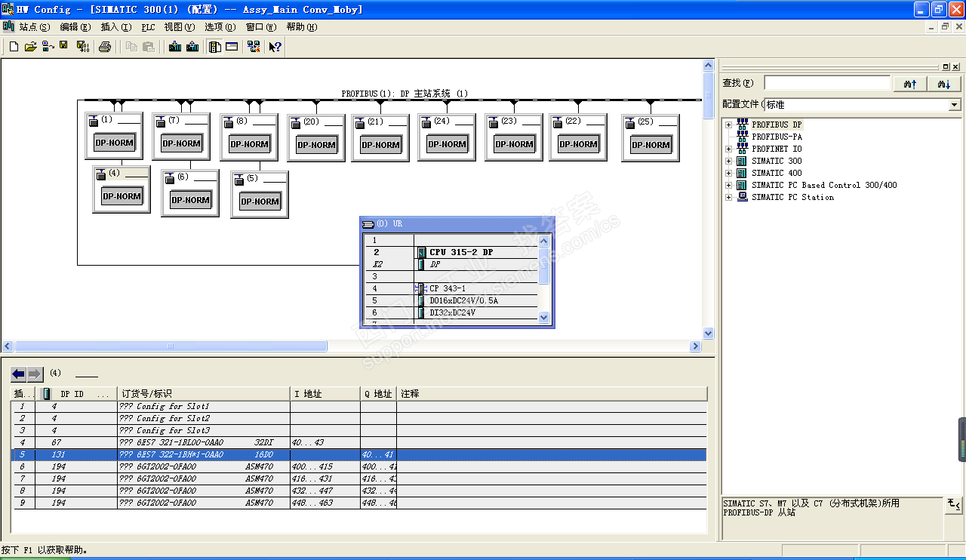Image resolution: width=966 pixels, height=560 pixels.
Task: Expand the PROFIBUS DP catalog node
Action: pyautogui.click(x=728, y=125)
